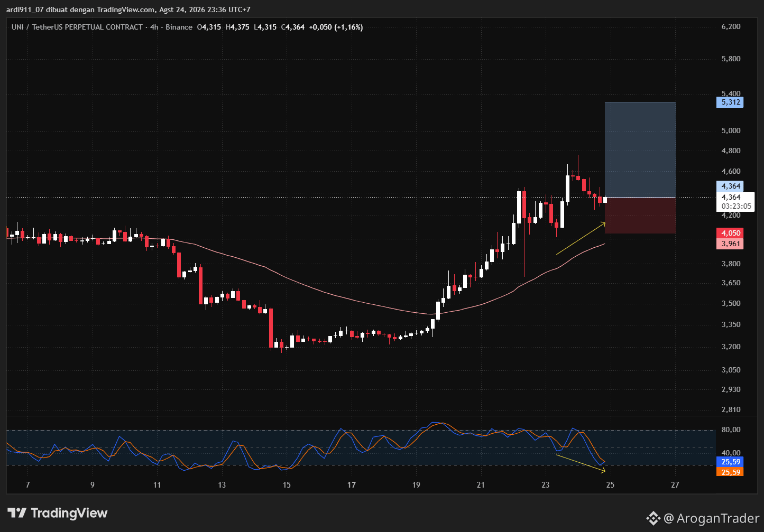Viewport: 764px width, 532px height.
Task: Click date 23 on the time axis
Action: 546,485
